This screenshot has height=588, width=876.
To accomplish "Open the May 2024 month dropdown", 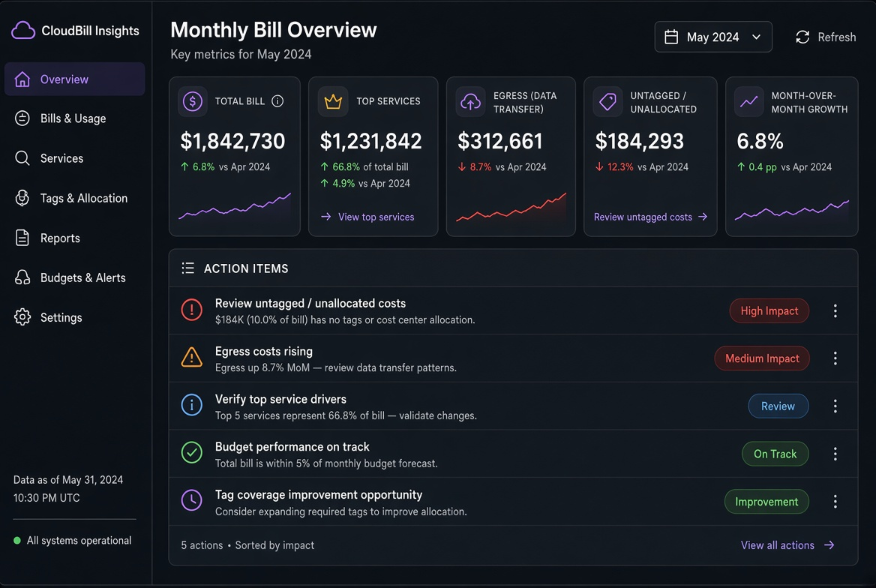I will click(712, 37).
